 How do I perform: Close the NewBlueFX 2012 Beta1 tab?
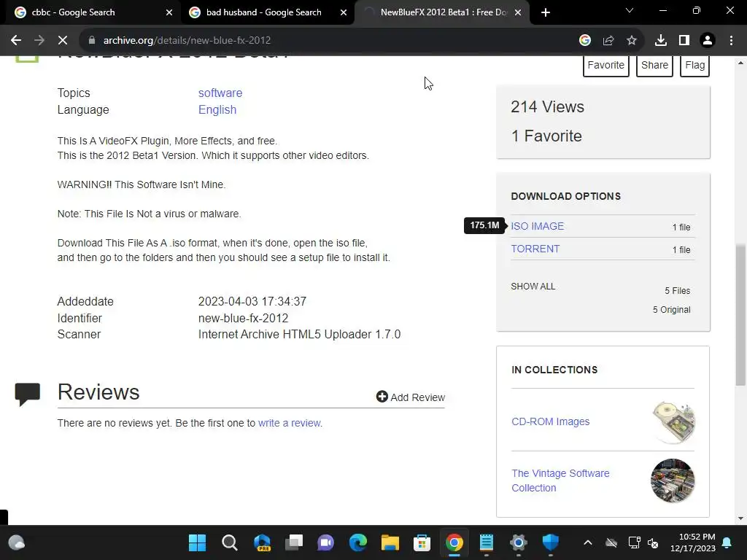519,12
